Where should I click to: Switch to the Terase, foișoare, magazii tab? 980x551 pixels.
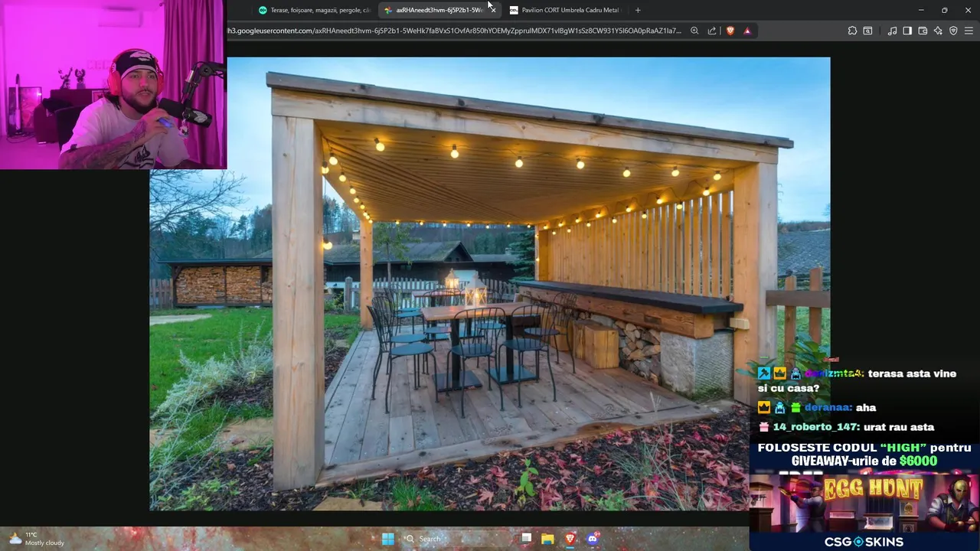tap(314, 10)
